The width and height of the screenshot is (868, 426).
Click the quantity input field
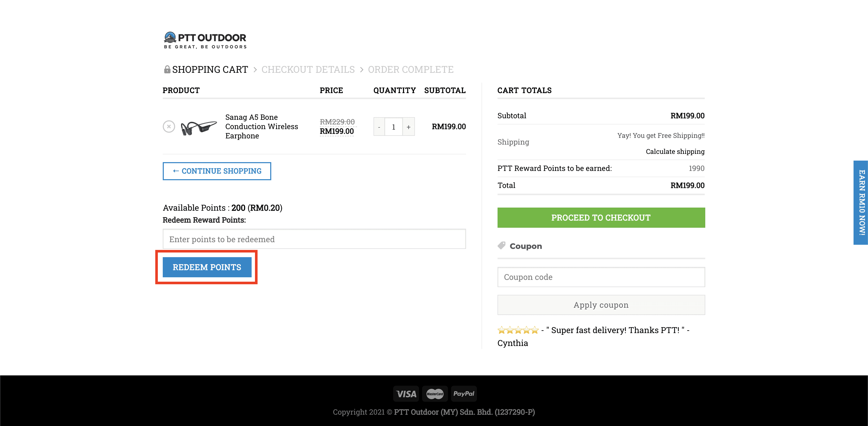point(393,127)
